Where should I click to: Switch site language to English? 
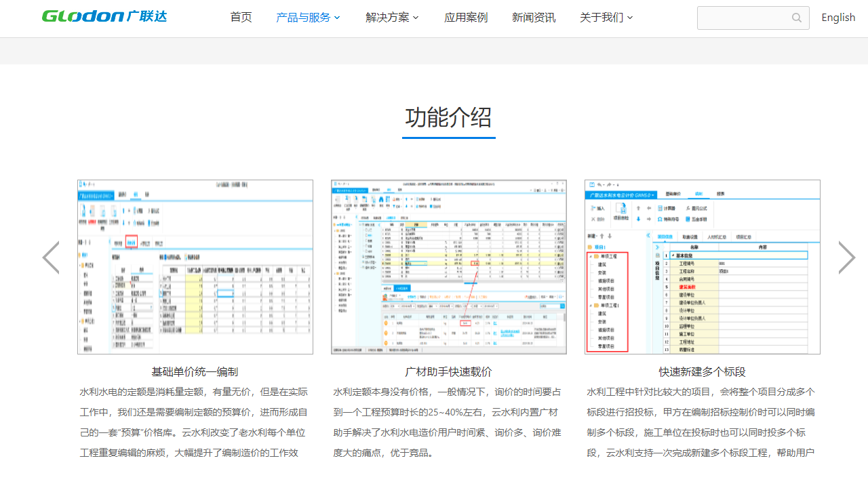[x=838, y=17]
